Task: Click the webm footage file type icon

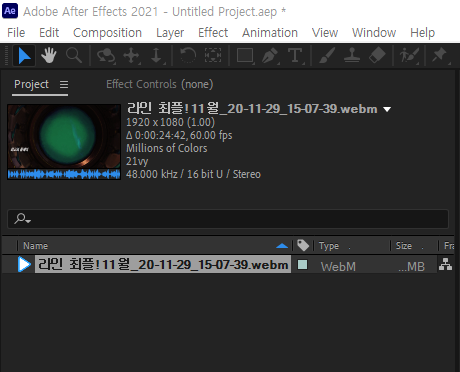Action: (24, 265)
